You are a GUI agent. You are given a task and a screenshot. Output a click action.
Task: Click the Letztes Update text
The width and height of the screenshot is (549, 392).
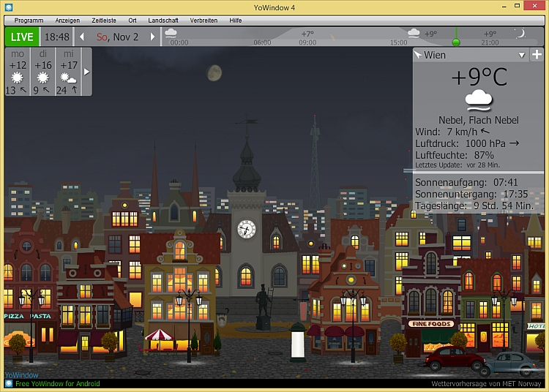(x=457, y=165)
